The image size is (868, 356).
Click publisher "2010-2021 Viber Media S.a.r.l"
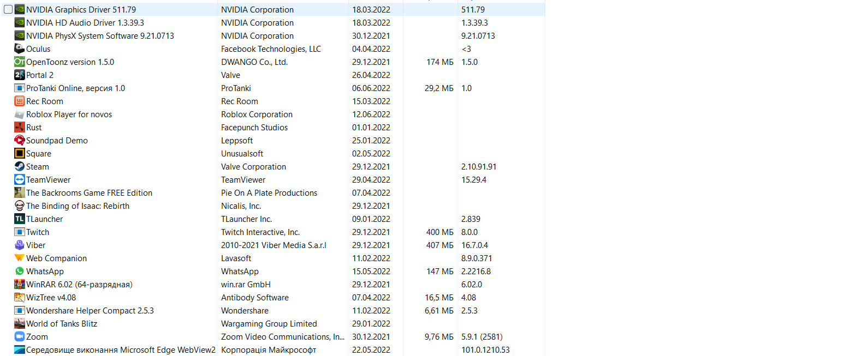(x=274, y=245)
